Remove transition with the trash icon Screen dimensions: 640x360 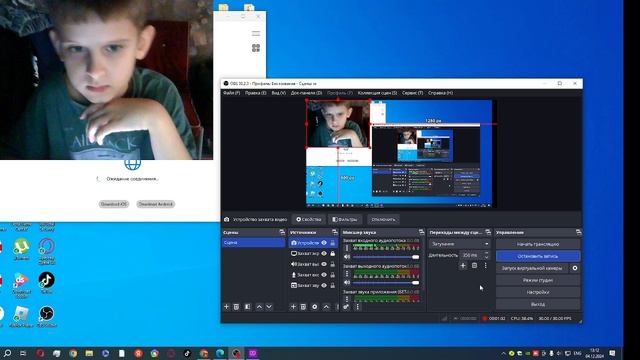tap(474, 265)
